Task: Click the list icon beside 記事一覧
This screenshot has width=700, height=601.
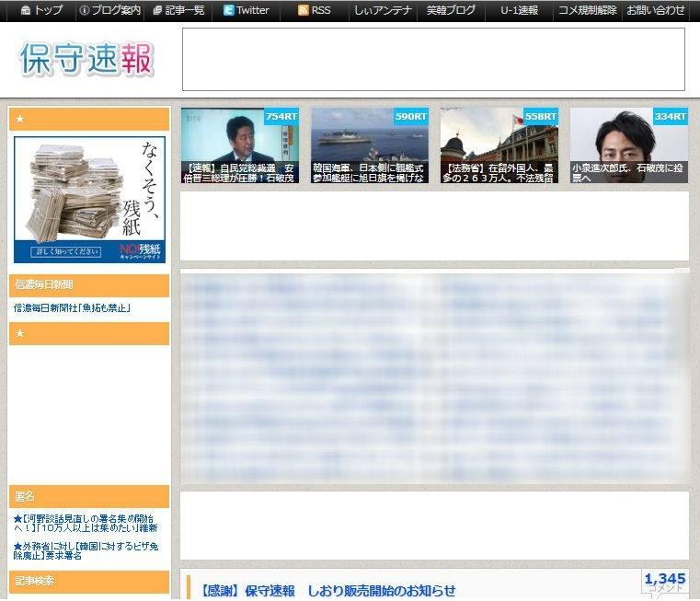Action: [157, 10]
